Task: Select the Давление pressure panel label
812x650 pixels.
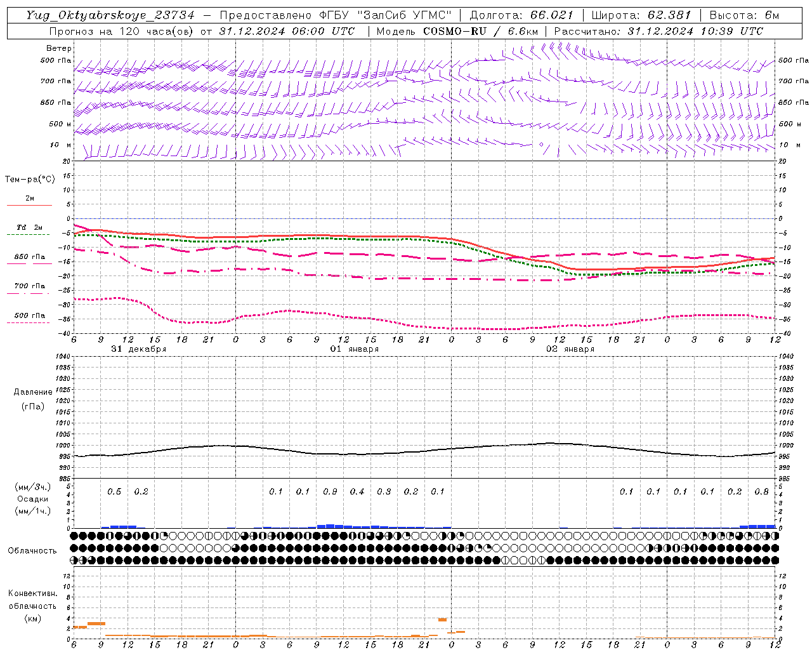Action: (33, 392)
